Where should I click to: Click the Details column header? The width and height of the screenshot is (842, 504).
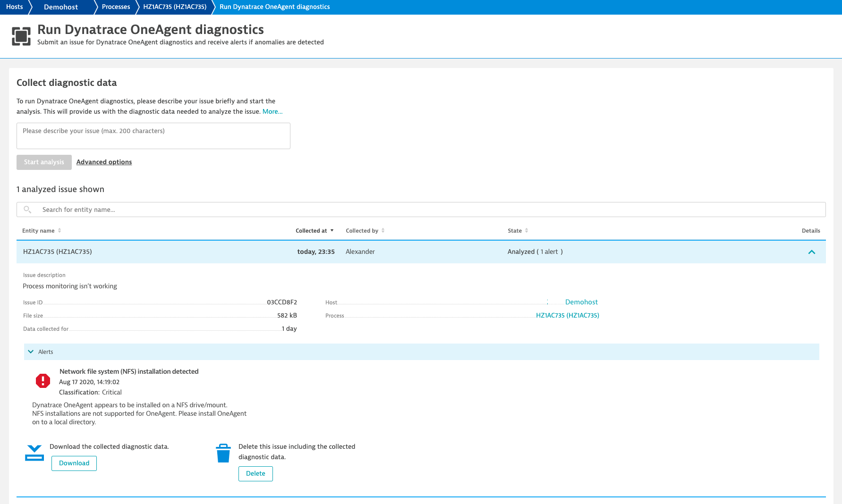click(x=811, y=231)
